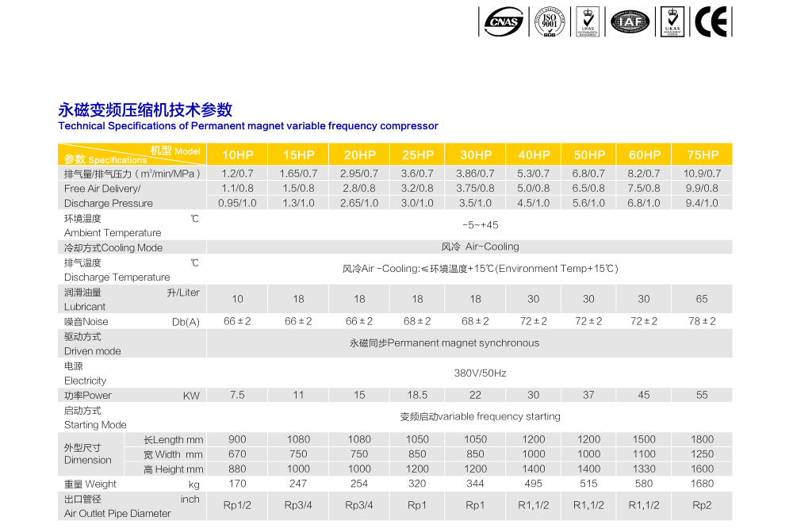The width and height of the screenshot is (793, 532).
Task: Click the 1680 kg weight value
Action: (703, 484)
